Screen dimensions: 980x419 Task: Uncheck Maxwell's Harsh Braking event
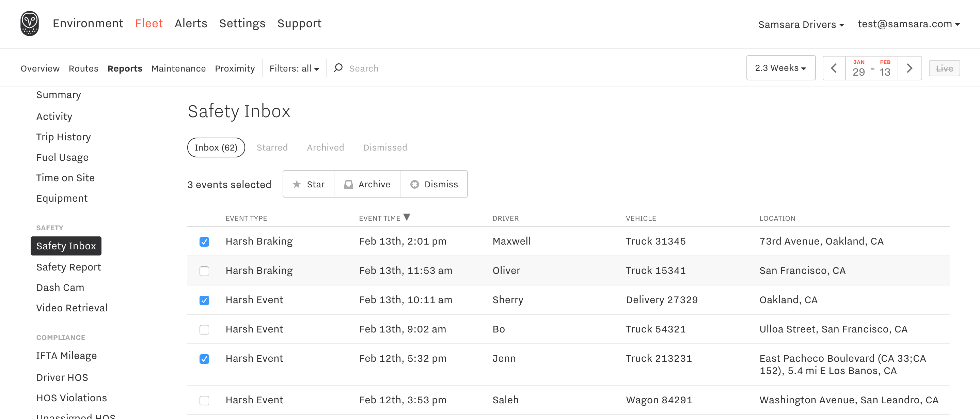click(204, 242)
